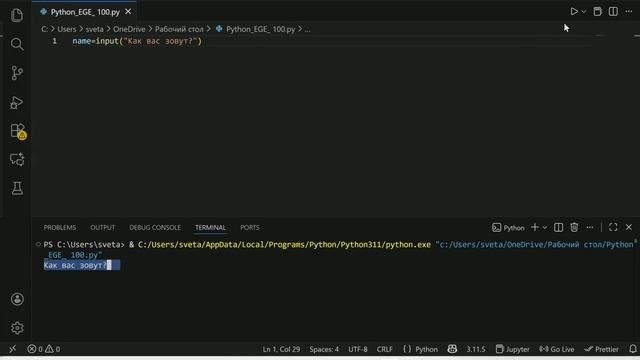Select Python interpreter 3.11.5
Screen dimensions: 640x360
(476, 349)
